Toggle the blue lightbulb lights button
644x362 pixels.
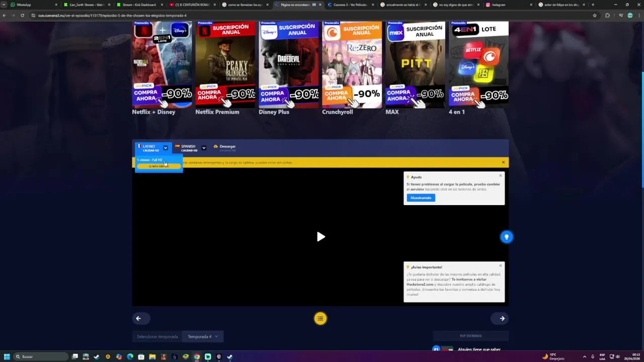(x=507, y=237)
